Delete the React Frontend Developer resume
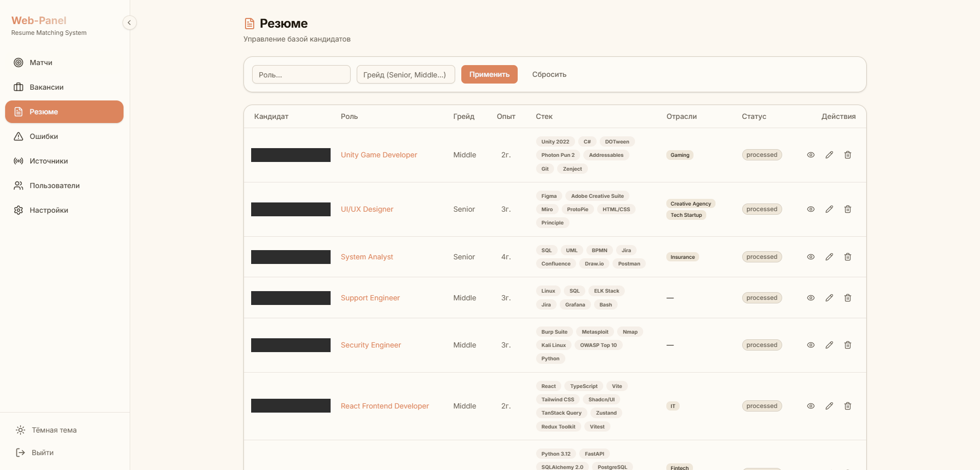The image size is (980, 470). click(848, 406)
